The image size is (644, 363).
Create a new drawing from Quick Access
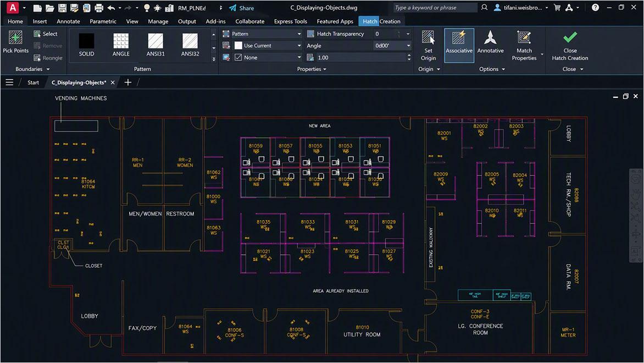coord(37,8)
